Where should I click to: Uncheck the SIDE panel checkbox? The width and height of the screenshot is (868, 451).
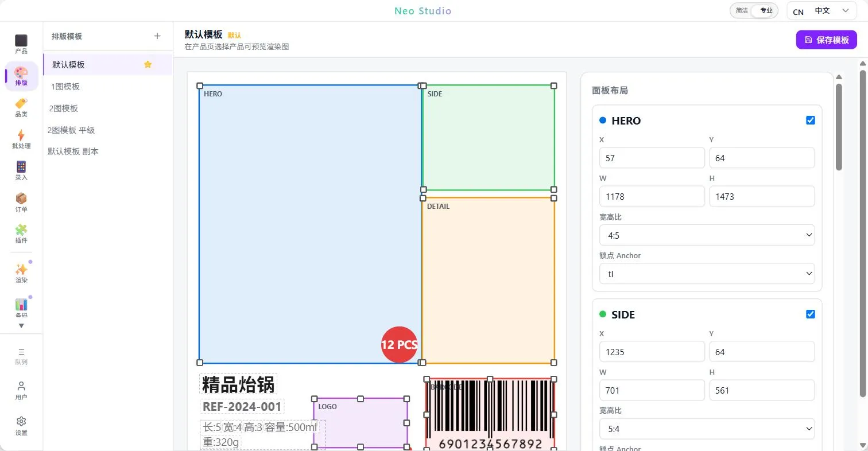click(x=811, y=314)
